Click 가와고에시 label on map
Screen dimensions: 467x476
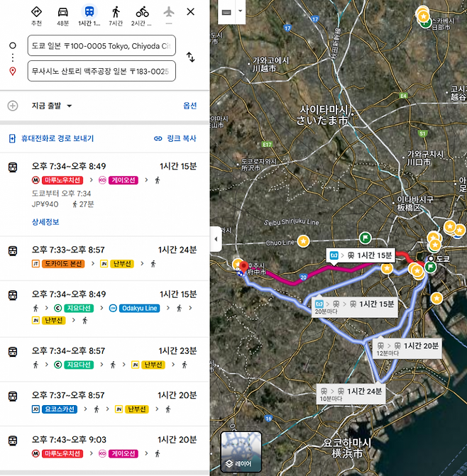click(x=270, y=65)
